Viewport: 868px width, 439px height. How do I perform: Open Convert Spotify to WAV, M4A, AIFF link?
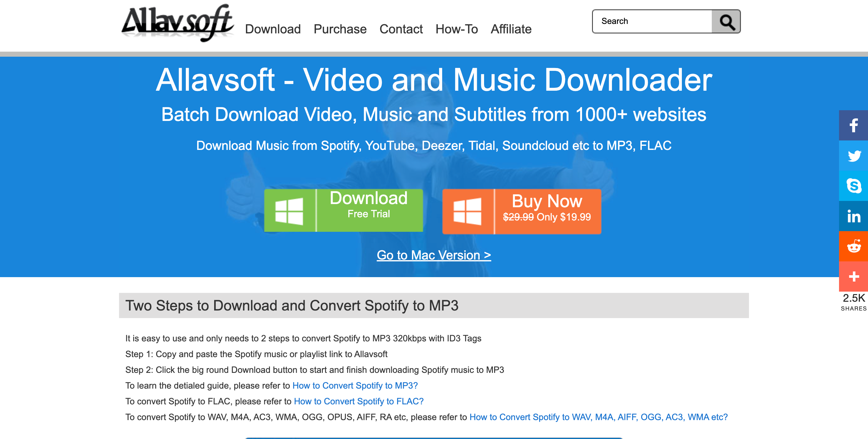coord(598,417)
